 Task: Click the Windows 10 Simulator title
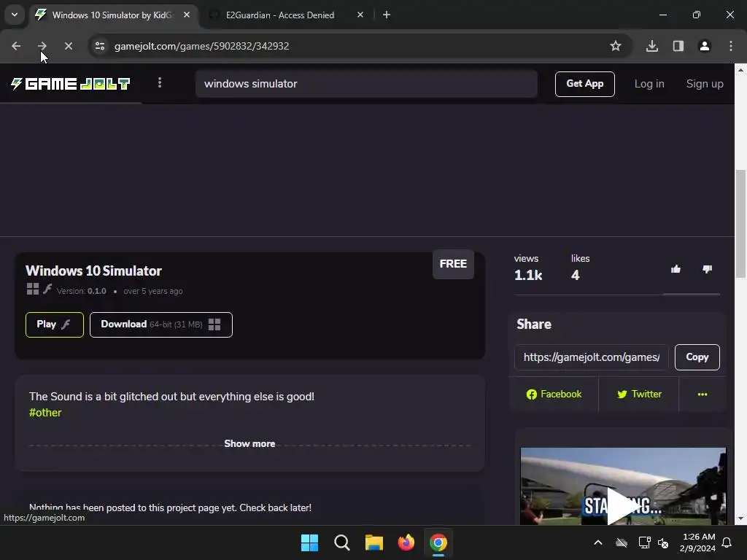[93, 271]
